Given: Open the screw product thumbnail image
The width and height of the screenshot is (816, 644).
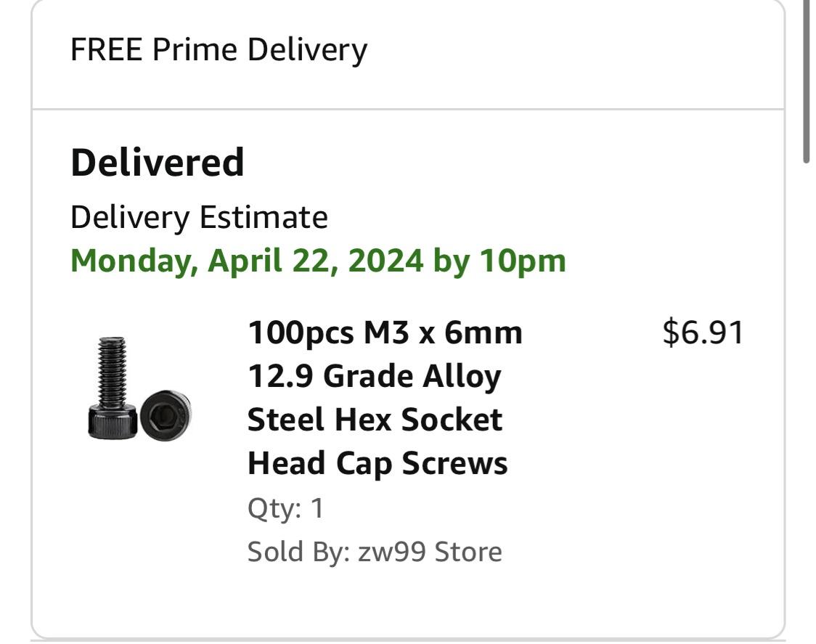Looking at the screenshot, I should point(139,388).
